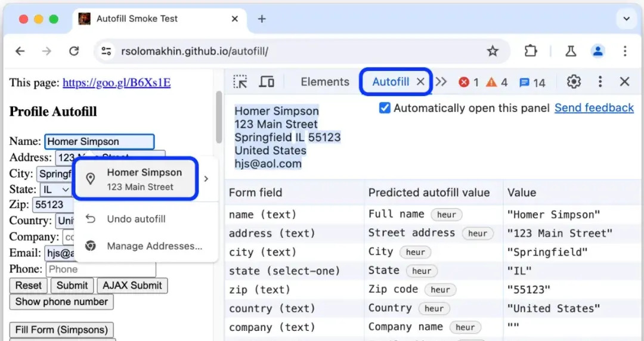Select the Autofill Smoke Test browser tab
The height and width of the screenshot is (341, 644).
click(160, 18)
